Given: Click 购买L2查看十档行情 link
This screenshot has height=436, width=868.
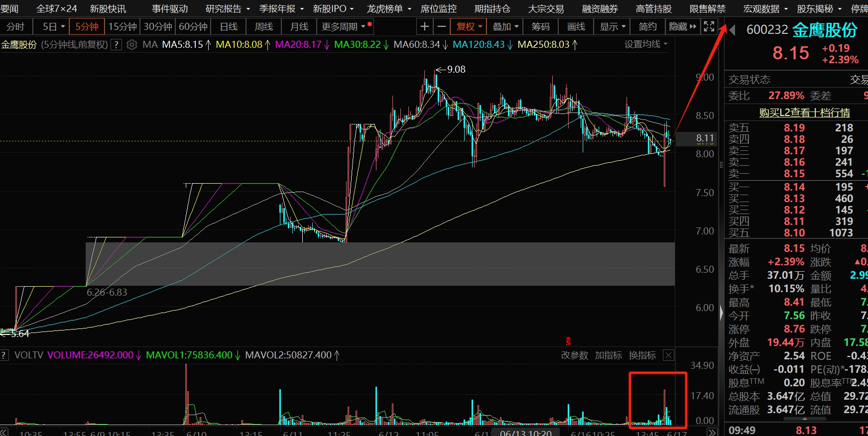Looking at the screenshot, I should (805, 112).
